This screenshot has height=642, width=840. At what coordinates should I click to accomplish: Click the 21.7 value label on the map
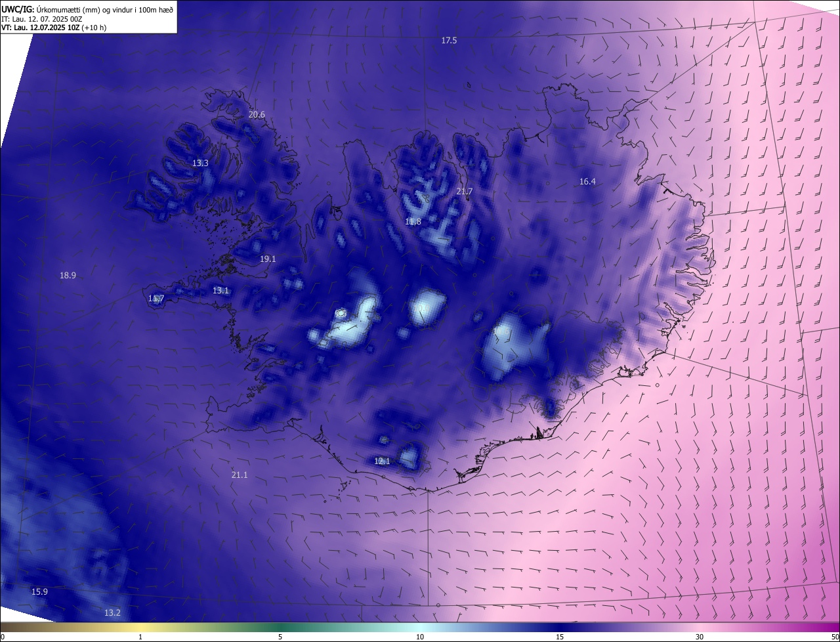[464, 192]
